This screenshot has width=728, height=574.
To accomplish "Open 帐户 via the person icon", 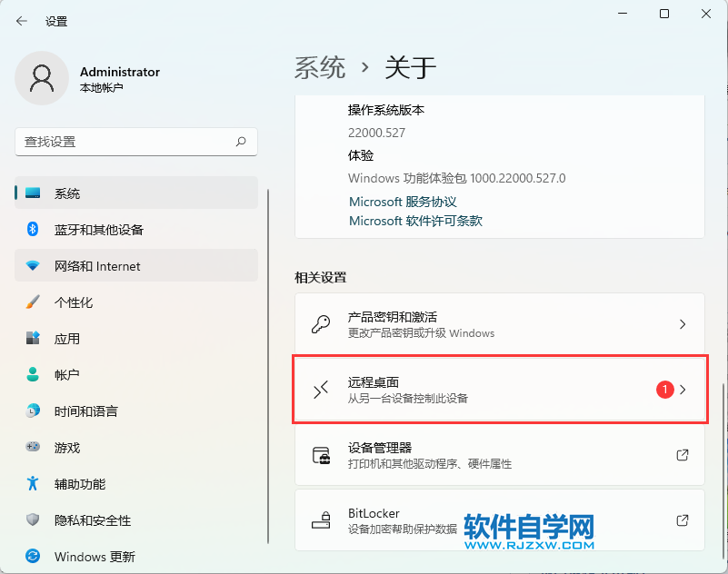I will (32, 375).
